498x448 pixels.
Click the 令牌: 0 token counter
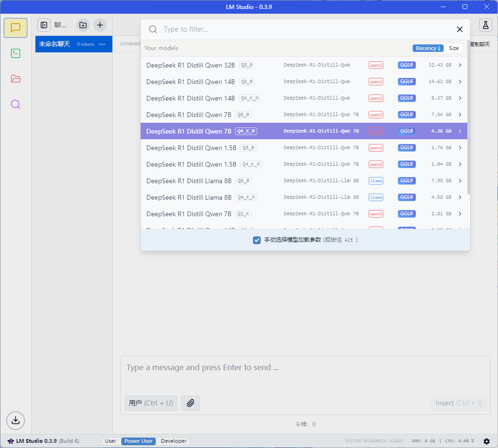(x=305, y=424)
